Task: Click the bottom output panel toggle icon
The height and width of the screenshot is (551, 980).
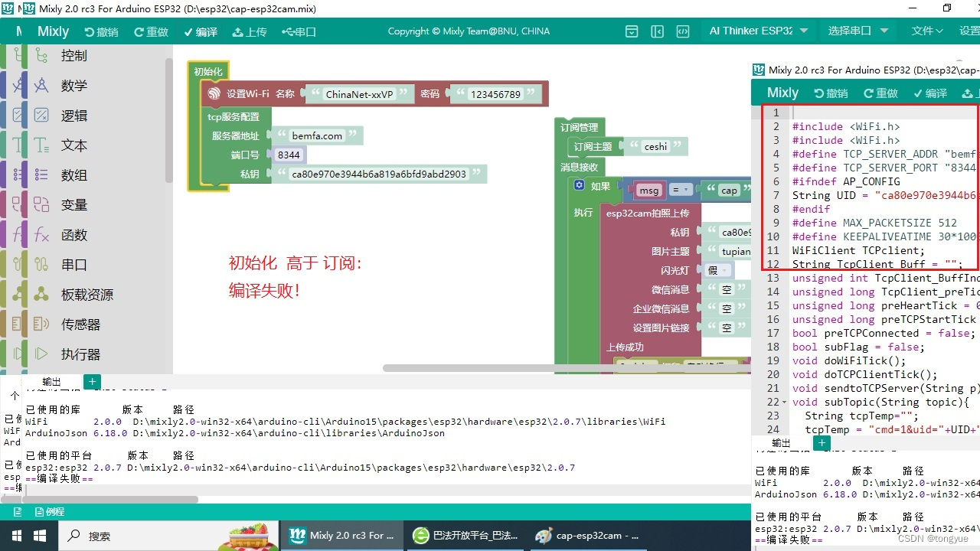Action: tap(632, 31)
